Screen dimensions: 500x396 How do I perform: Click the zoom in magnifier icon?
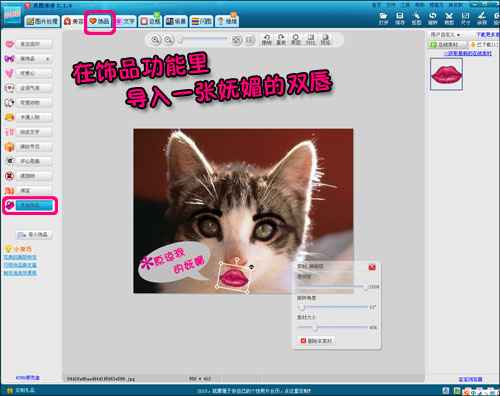pyautogui.click(x=155, y=40)
